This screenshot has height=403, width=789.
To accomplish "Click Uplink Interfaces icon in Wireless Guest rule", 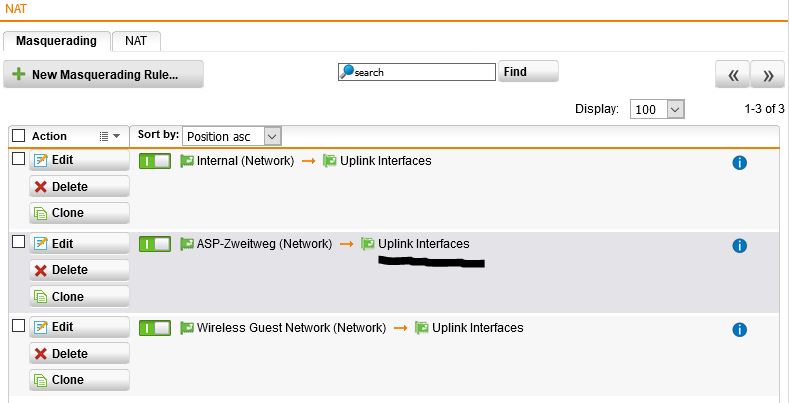I will pos(422,328).
